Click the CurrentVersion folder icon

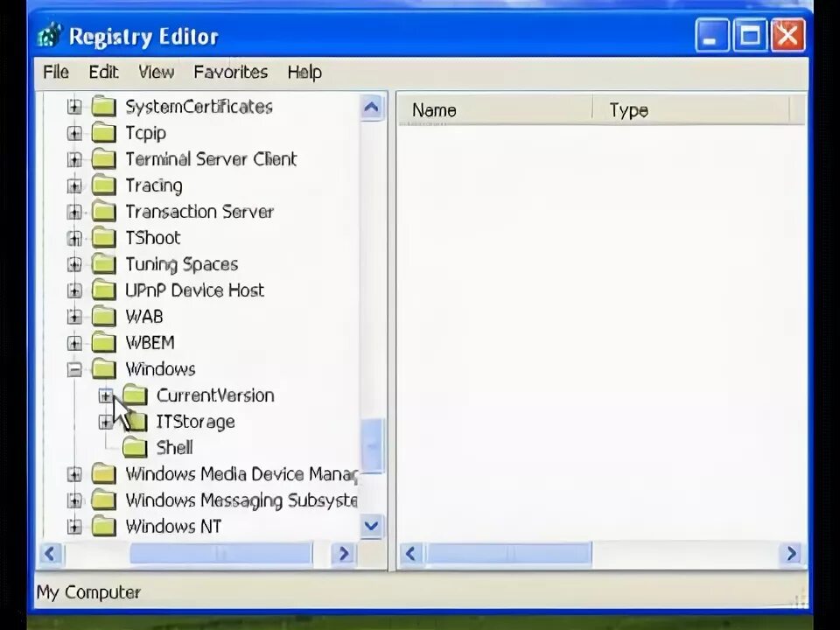click(x=135, y=395)
